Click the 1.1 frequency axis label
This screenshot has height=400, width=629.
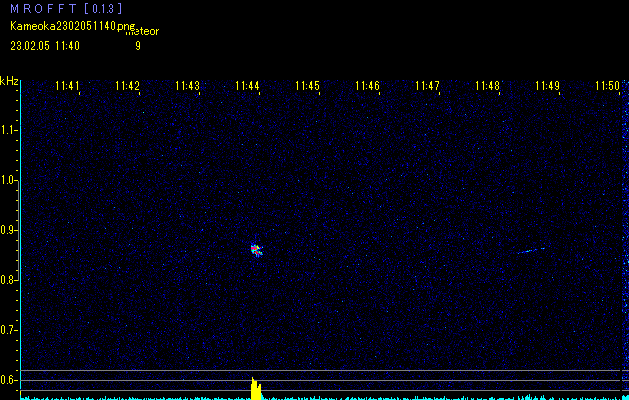click(8, 130)
